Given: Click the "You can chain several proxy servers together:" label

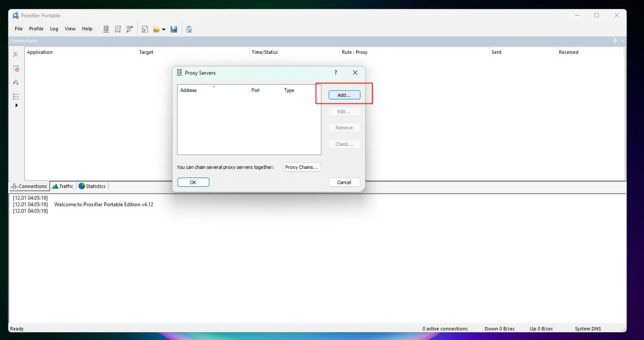Looking at the screenshot, I should click(225, 167).
